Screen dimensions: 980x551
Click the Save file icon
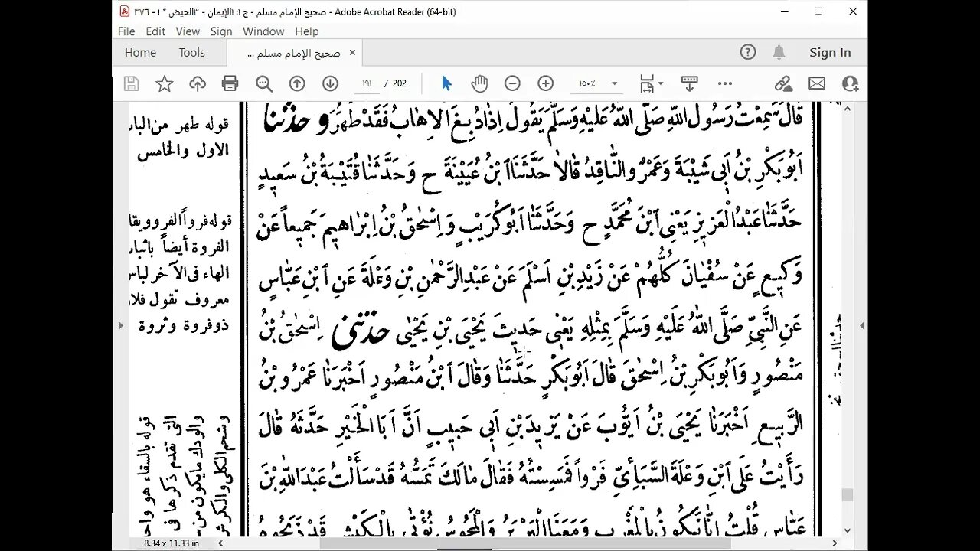(131, 83)
